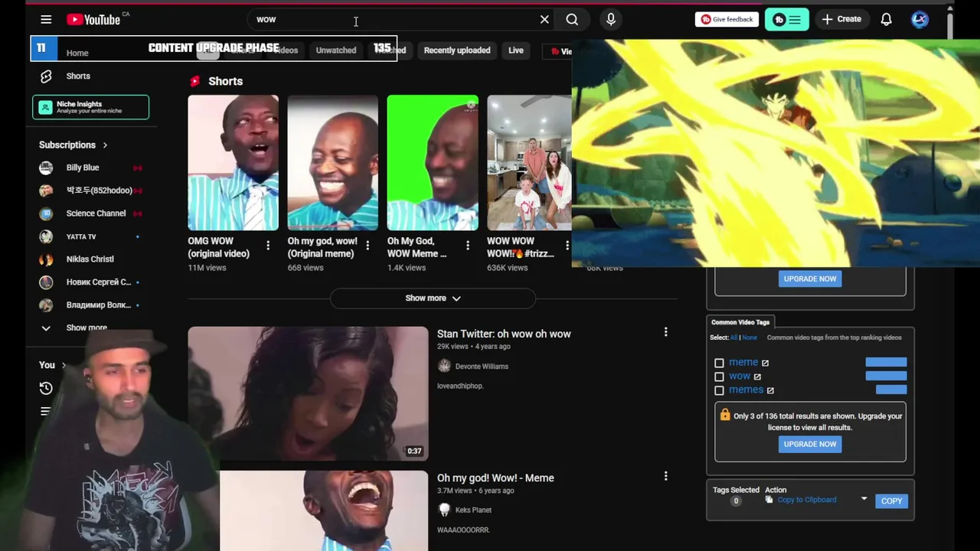Open YATTA TV channel avatar

[x=46, y=236]
